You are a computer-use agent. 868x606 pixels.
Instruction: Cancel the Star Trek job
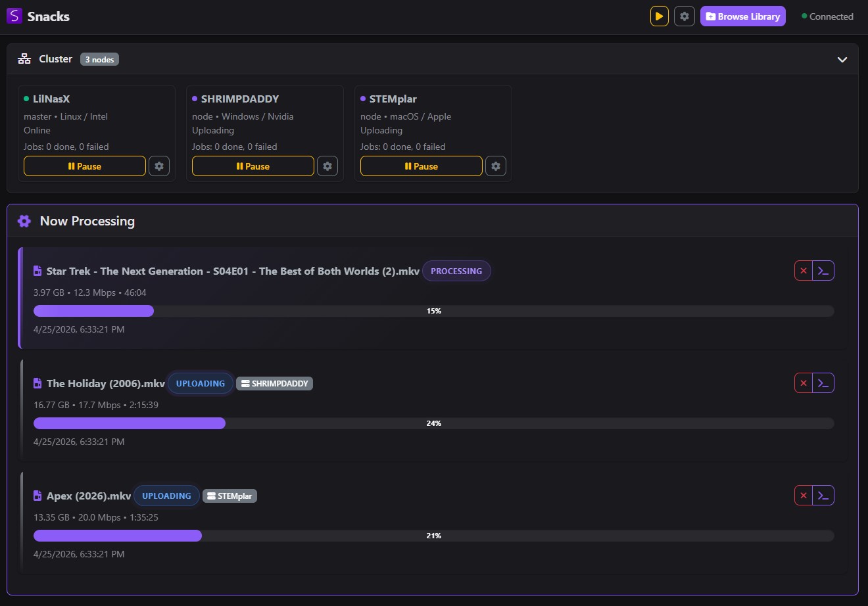[804, 271]
